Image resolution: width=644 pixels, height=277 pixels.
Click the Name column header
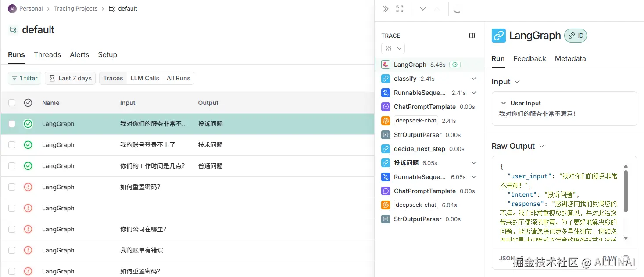51,103
